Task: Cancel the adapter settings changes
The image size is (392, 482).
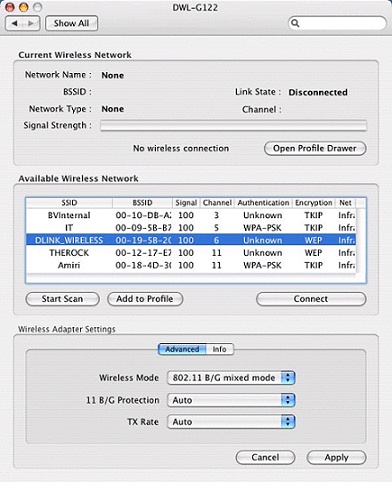Action: click(265, 457)
